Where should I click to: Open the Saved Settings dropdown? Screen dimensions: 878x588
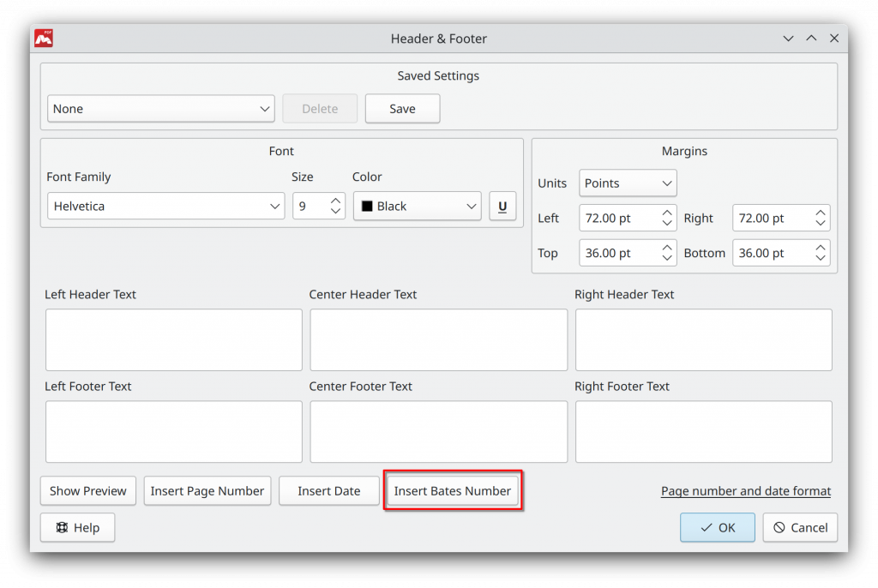point(160,109)
